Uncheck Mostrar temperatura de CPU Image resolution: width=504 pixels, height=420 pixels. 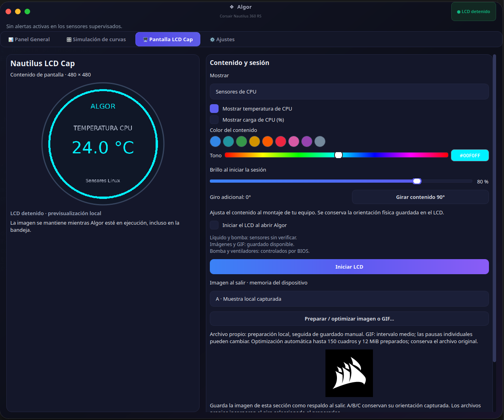tap(214, 109)
